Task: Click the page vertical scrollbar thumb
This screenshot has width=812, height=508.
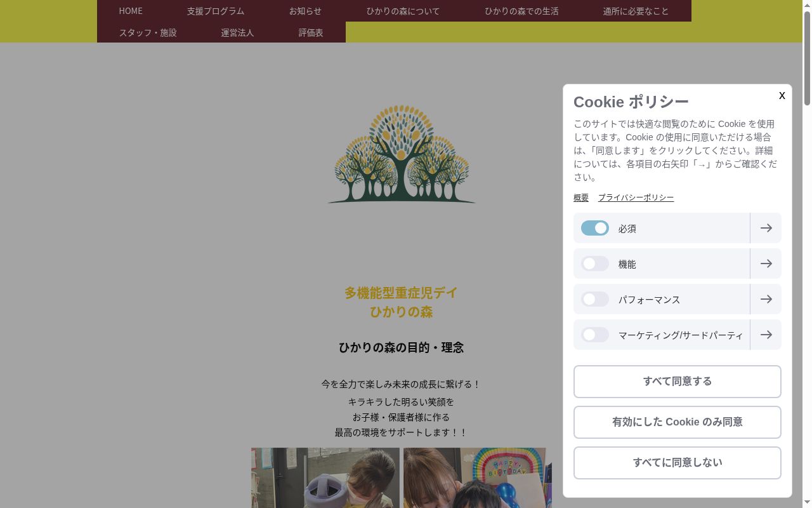Action: [x=807, y=57]
